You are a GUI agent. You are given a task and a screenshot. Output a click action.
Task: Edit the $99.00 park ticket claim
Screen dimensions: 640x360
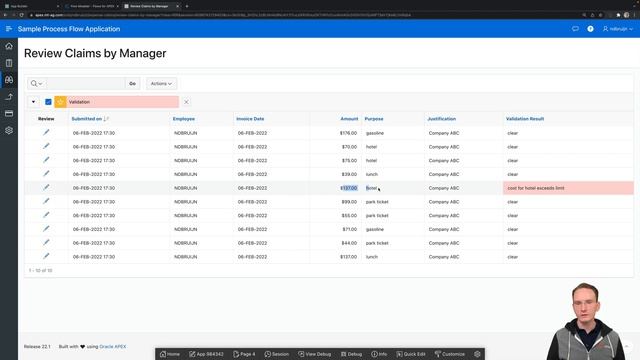pos(46,201)
